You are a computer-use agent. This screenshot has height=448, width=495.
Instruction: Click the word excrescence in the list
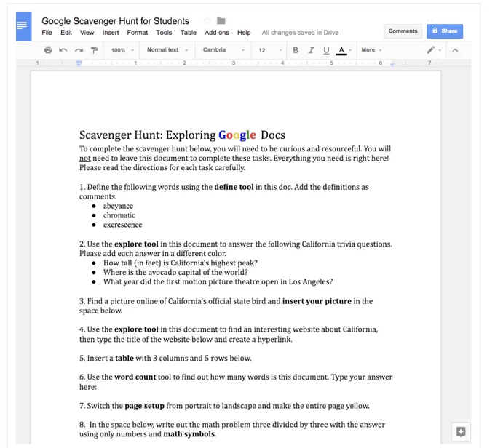point(122,225)
